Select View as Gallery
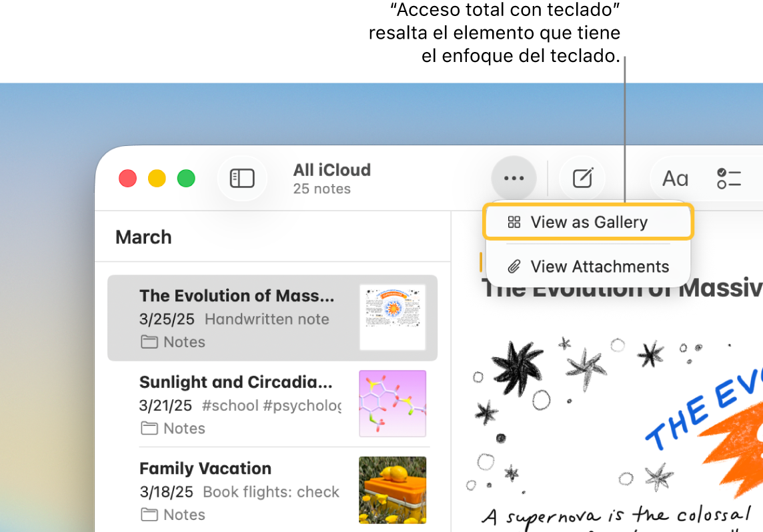Image resolution: width=763 pixels, height=532 pixels. [589, 222]
